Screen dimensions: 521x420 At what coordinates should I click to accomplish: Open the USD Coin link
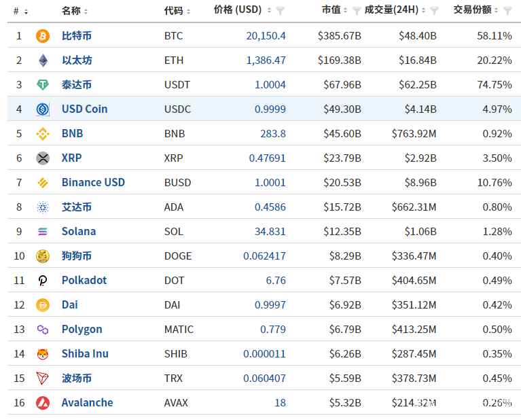pyautogui.click(x=84, y=109)
